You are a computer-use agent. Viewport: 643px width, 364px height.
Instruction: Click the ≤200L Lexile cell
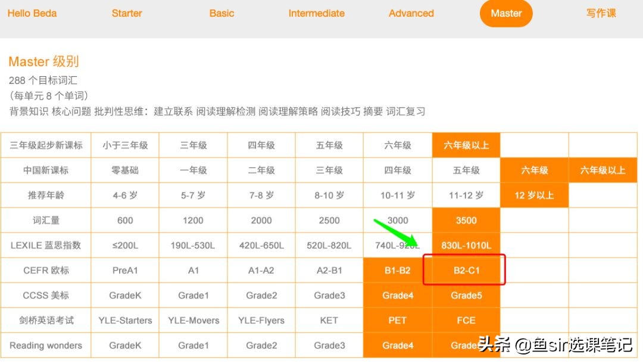click(125, 245)
